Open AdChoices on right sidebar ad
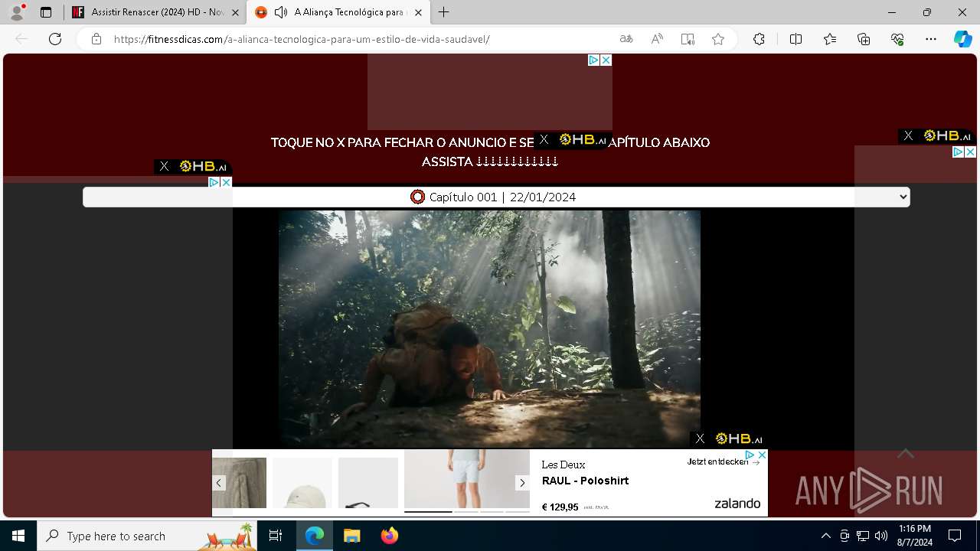Screen dimensions: 980x551 click(958, 152)
